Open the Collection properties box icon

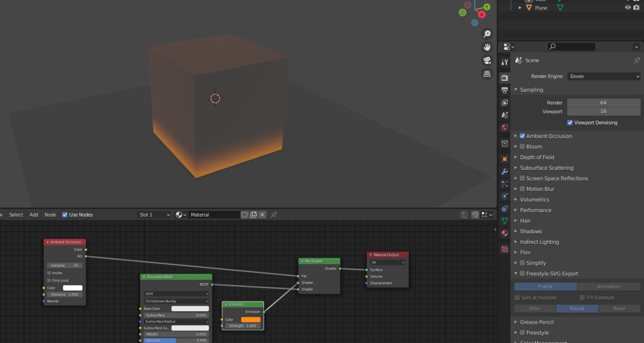[505, 144]
